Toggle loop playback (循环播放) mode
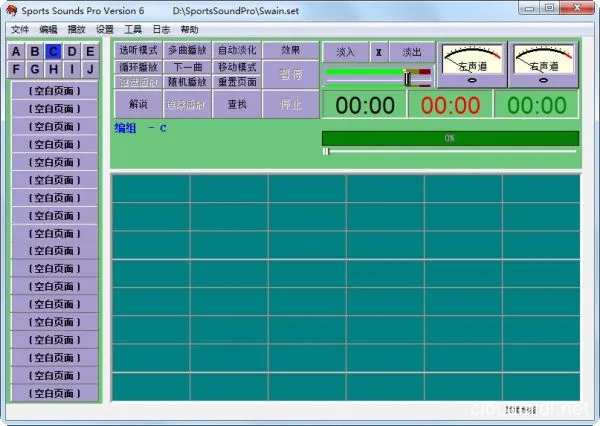600x426 pixels. point(138,67)
